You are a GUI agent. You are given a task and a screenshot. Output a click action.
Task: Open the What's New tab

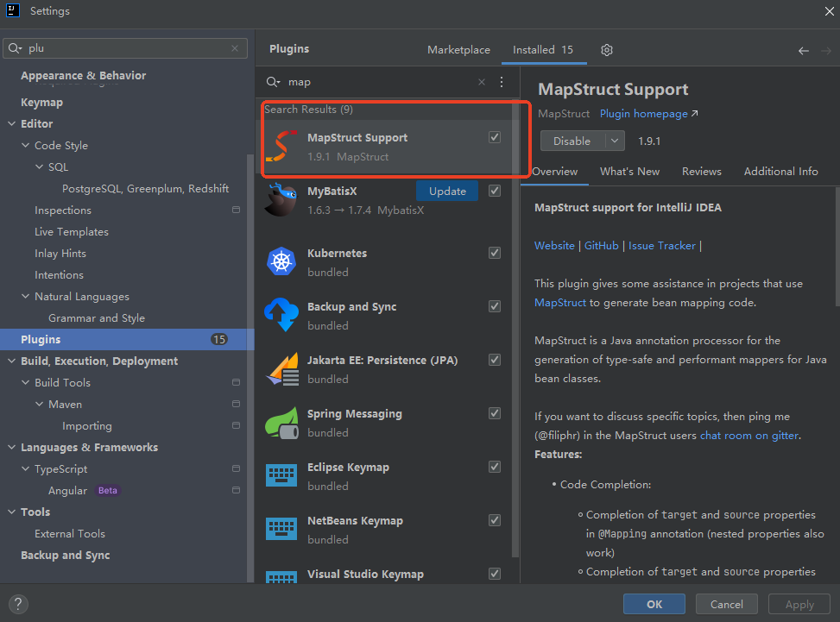pyautogui.click(x=629, y=172)
